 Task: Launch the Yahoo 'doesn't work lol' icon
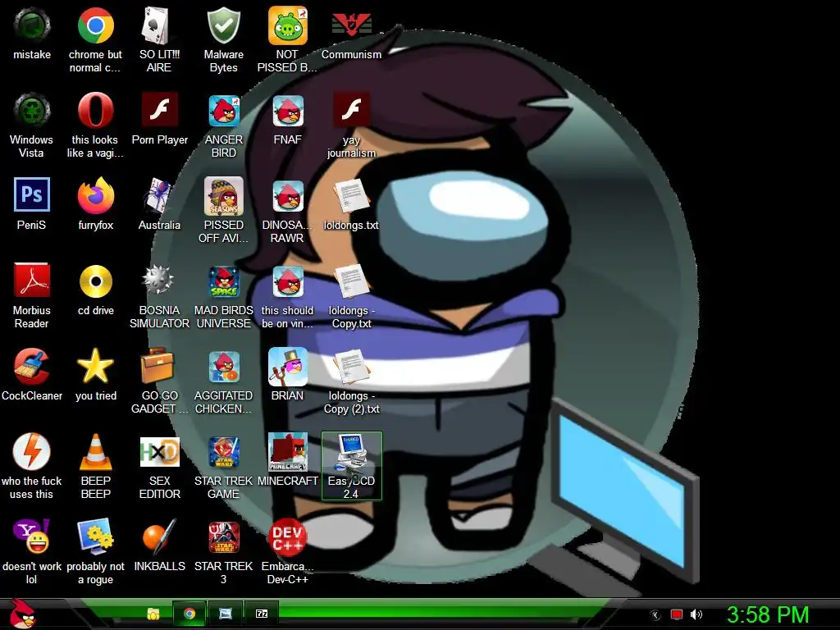(x=32, y=536)
